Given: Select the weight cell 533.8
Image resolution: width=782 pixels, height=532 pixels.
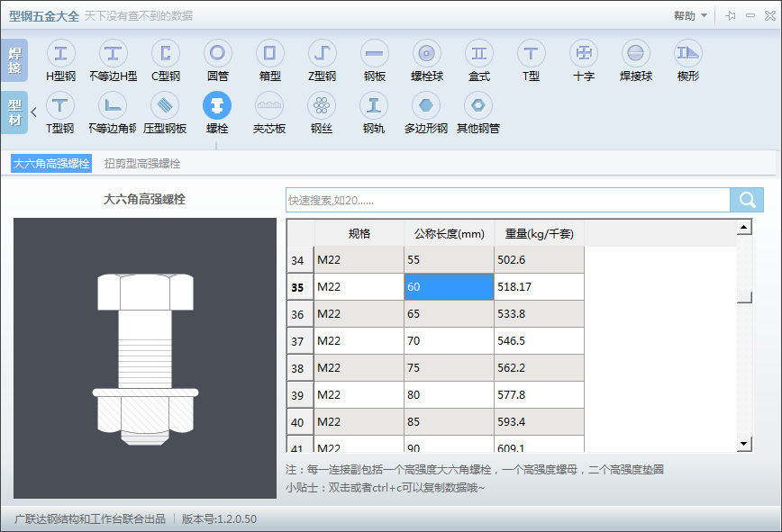Looking at the screenshot, I should [539, 314].
